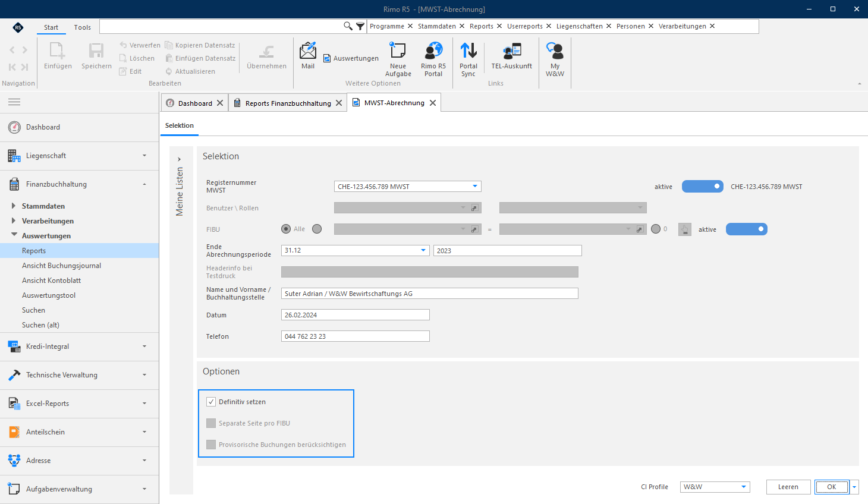Click the filter funnel icon
868x504 pixels.
[360, 26]
